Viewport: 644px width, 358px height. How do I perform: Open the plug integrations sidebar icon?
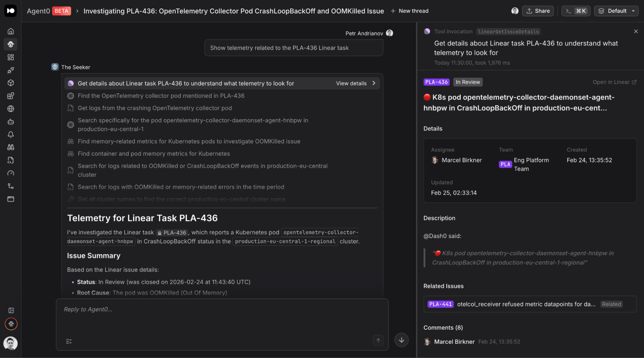point(11,70)
